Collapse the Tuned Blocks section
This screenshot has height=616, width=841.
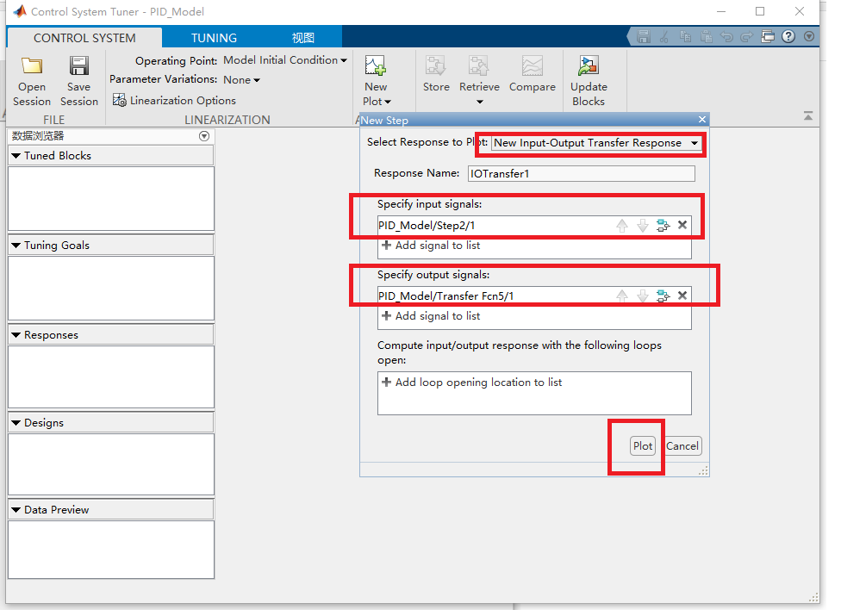(x=16, y=155)
